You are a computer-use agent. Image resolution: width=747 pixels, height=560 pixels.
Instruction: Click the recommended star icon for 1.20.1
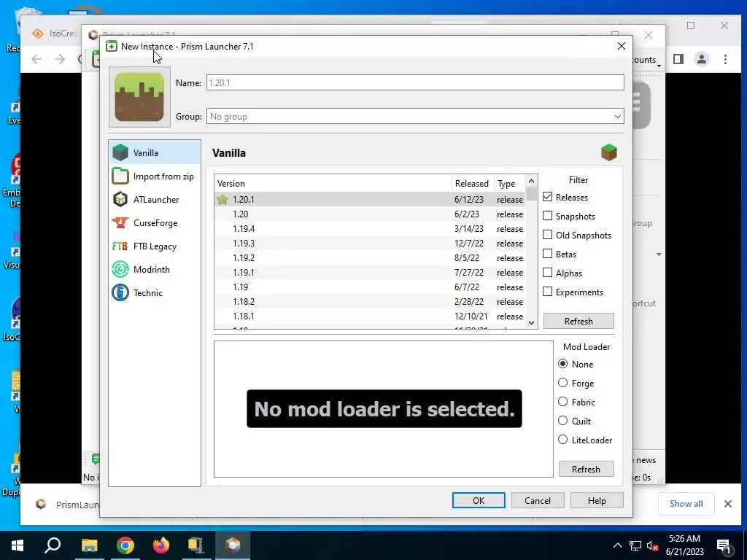point(222,200)
